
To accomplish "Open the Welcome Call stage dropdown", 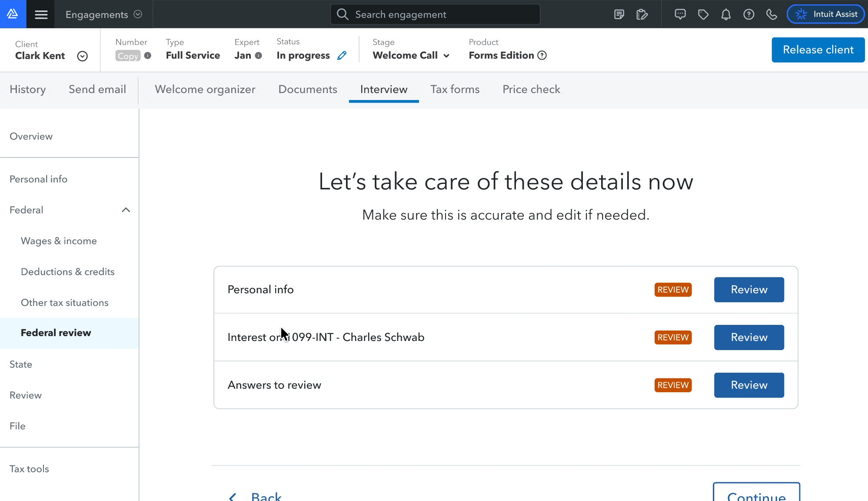I will 411,55.
